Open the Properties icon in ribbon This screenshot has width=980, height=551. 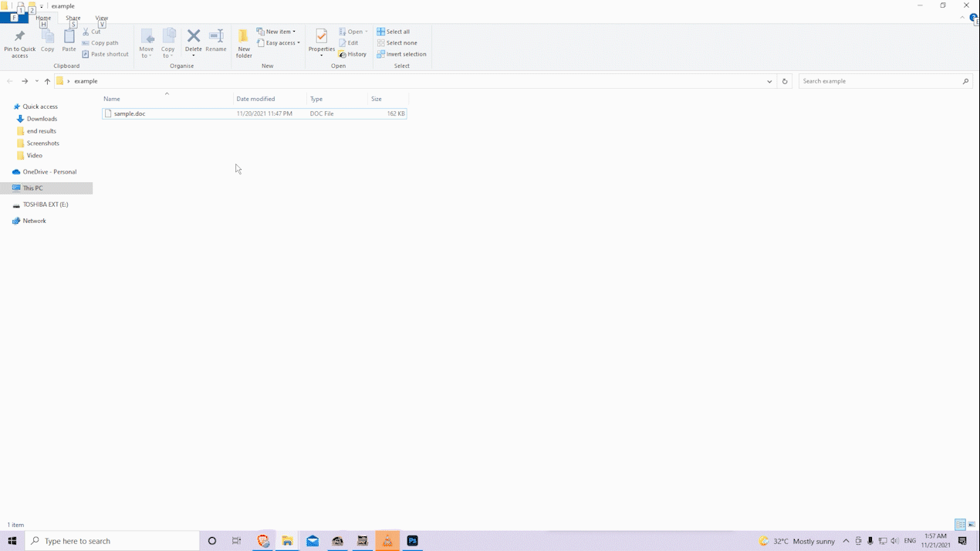point(321,41)
